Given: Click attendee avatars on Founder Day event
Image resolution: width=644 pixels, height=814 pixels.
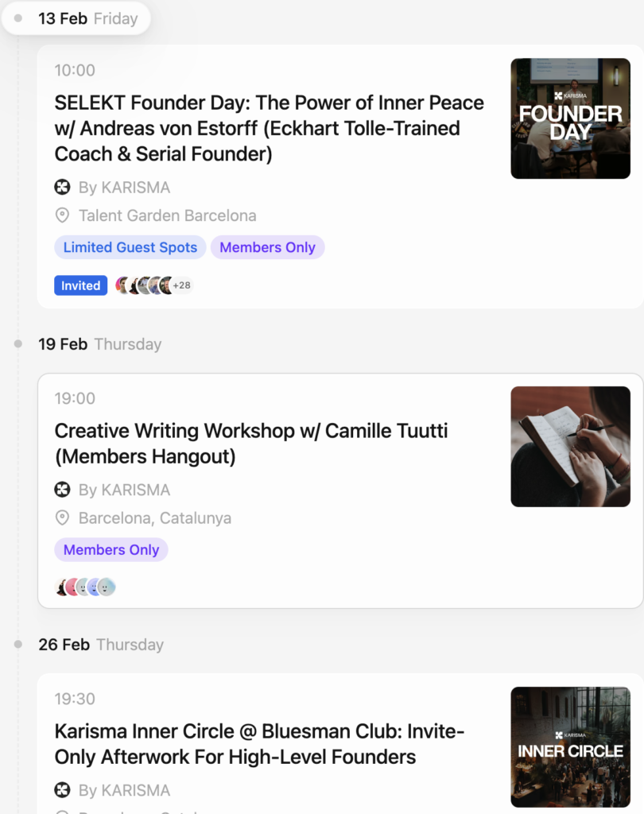Looking at the screenshot, I should [x=144, y=285].
